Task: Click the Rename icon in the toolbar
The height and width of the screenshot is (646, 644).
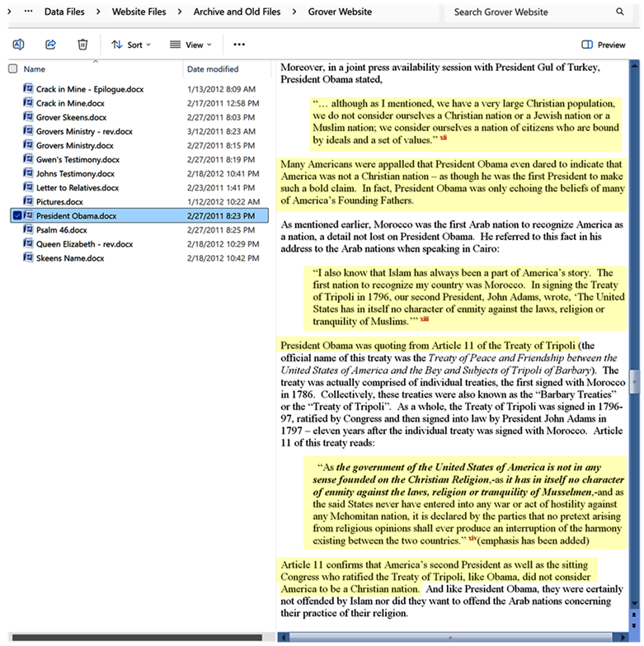Action: pos(18,45)
